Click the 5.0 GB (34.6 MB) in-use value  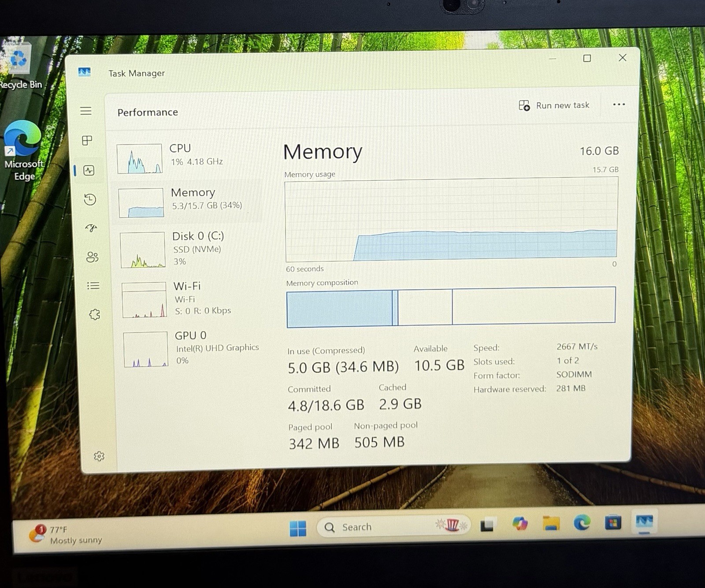(343, 367)
